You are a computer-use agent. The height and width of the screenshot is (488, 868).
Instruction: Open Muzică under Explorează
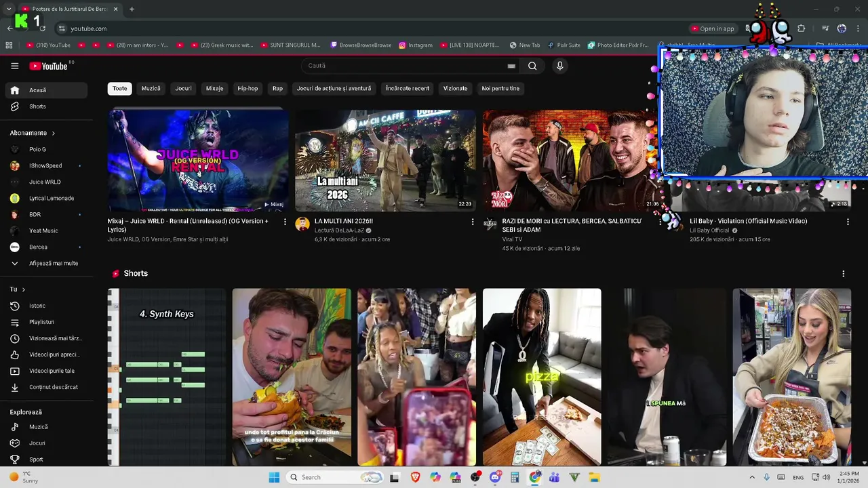click(x=46, y=427)
